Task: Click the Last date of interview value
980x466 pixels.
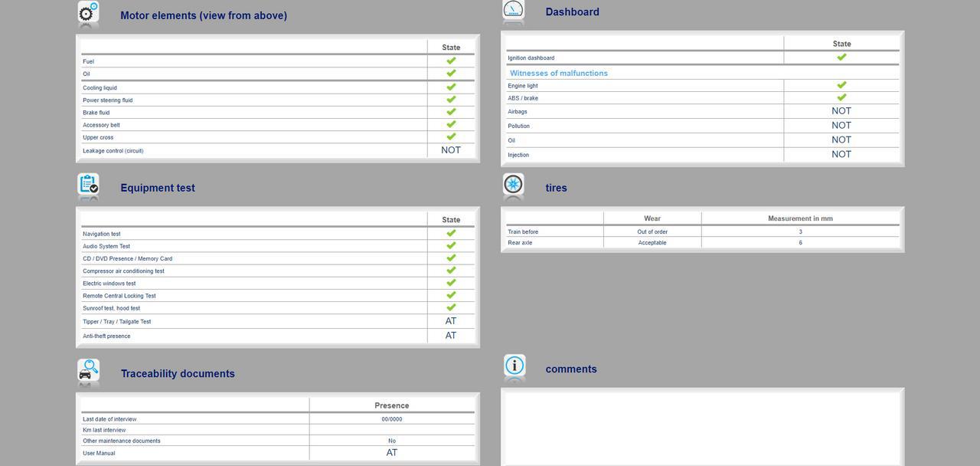Action: tap(392, 419)
